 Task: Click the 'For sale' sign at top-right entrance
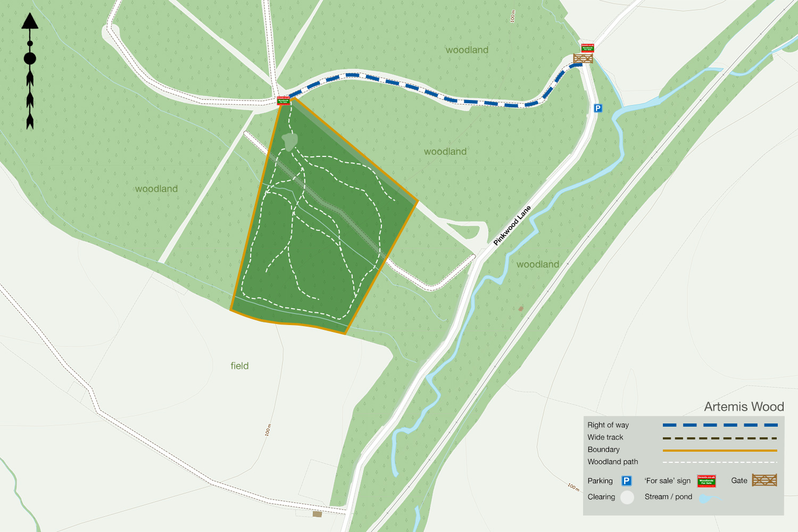[x=587, y=48]
